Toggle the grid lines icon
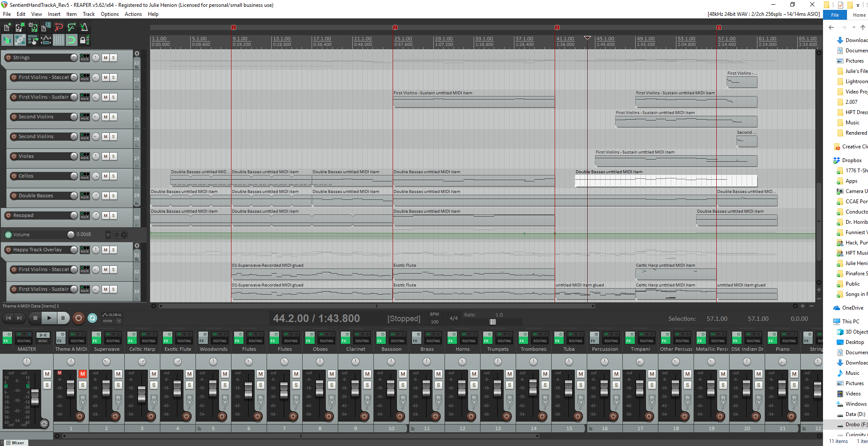Viewport: 868px width, 446px height. point(59,40)
